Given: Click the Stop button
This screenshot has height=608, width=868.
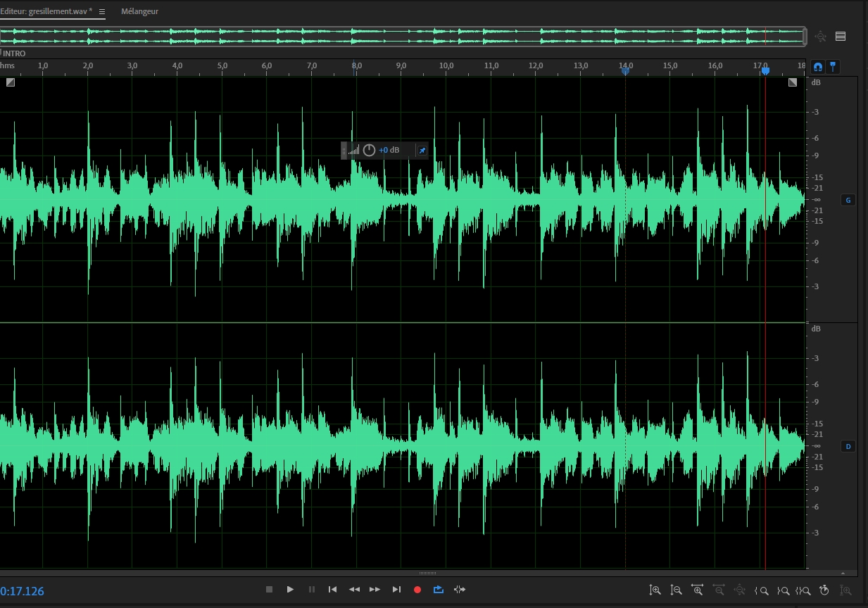Looking at the screenshot, I should pyautogui.click(x=269, y=590).
